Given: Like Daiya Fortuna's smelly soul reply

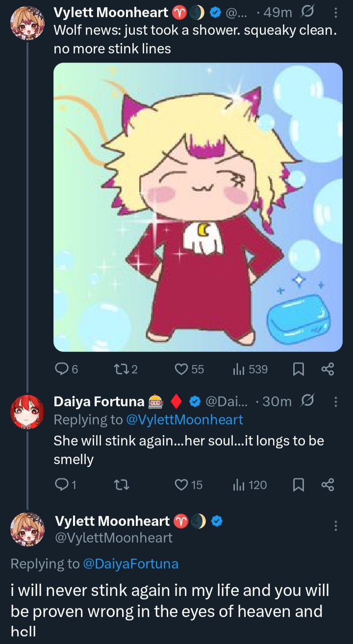Looking at the screenshot, I should 182,485.
